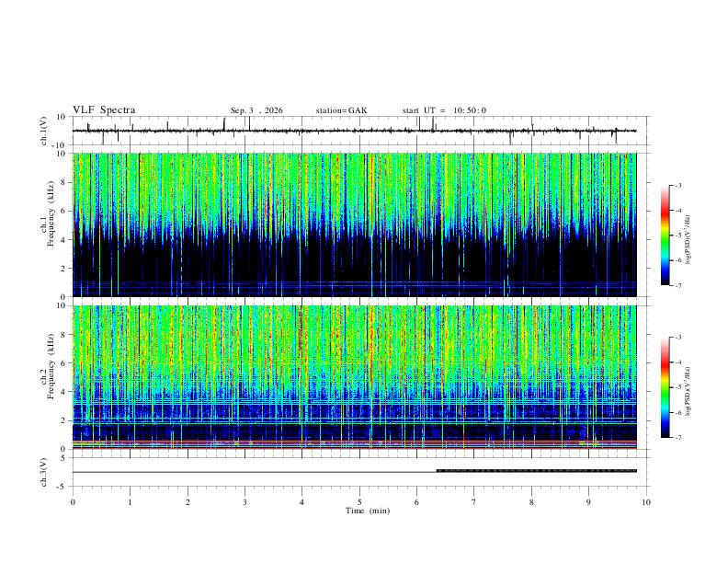
Task: Click the Sep. 3, 2026 date text
Action: [256, 110]
